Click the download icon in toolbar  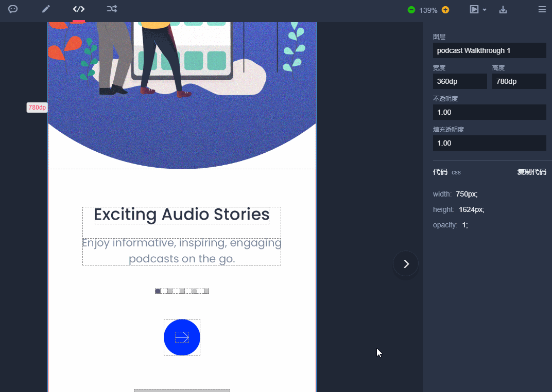tap(503, 9)
